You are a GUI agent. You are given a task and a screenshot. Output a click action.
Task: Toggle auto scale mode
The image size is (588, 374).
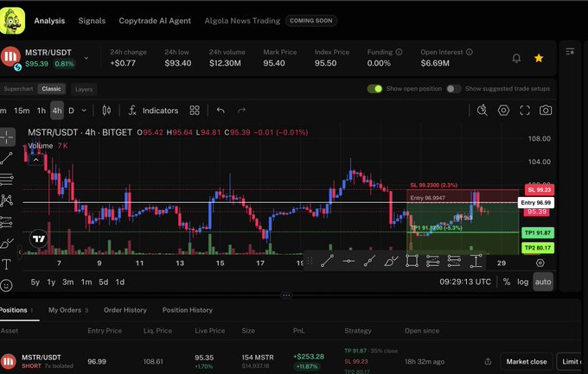(543, 282)
